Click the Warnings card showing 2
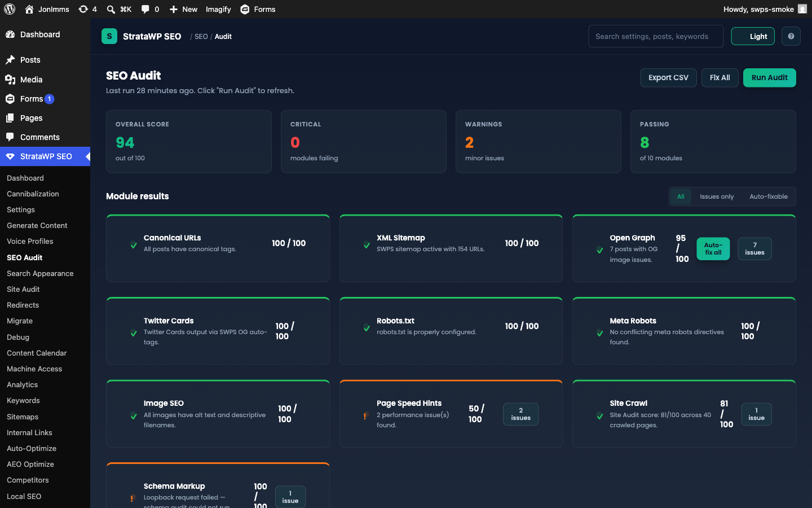The width and height of the screenshot is (812, 508). click(539, 141)
